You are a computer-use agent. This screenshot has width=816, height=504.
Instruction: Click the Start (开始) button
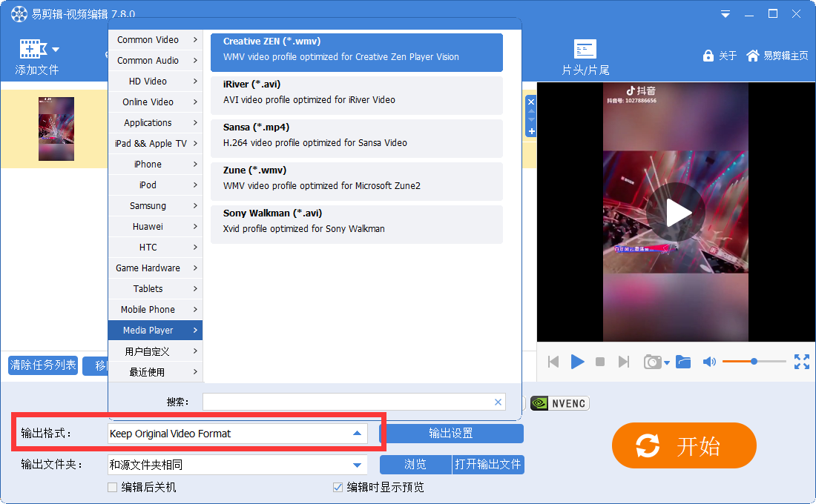pos(684,445)
